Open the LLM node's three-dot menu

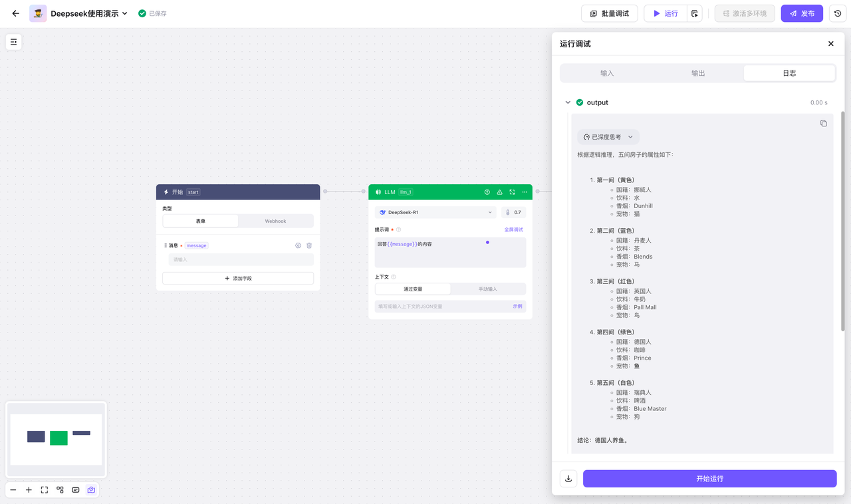click(x=525, y=192)
